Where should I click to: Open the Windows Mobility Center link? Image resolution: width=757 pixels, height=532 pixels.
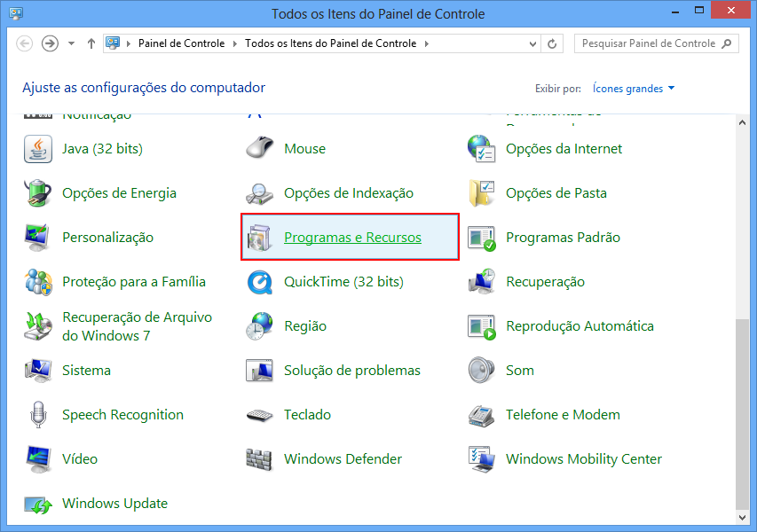584,459
